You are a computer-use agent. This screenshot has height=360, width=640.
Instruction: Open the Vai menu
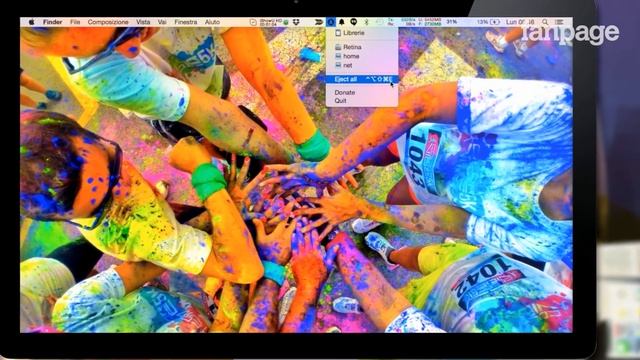pyautogui.click(x=162, y=22)
